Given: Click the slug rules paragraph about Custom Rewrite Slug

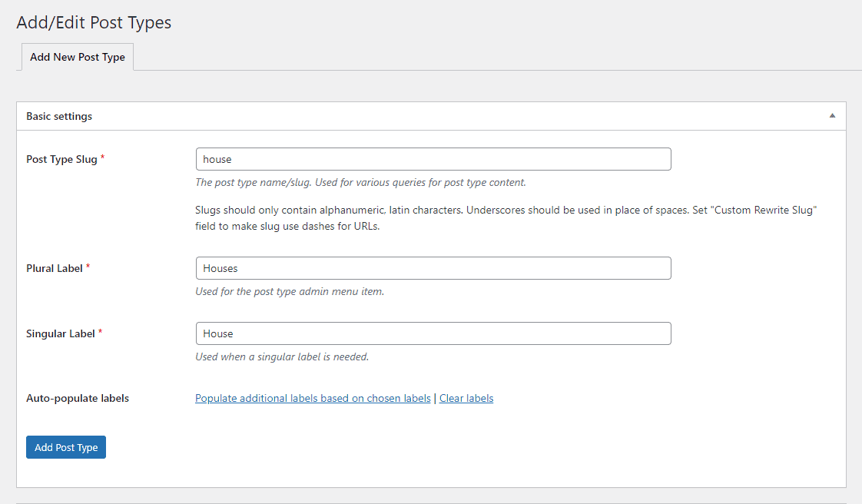Looking at the screenshot, I should [x=505, y=218].
